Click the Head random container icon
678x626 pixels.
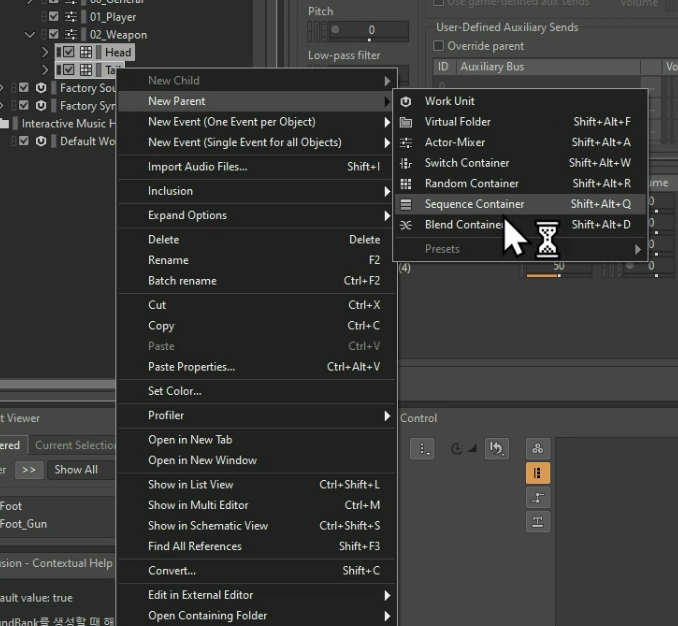pyautogui.click(x=86, y=52)
